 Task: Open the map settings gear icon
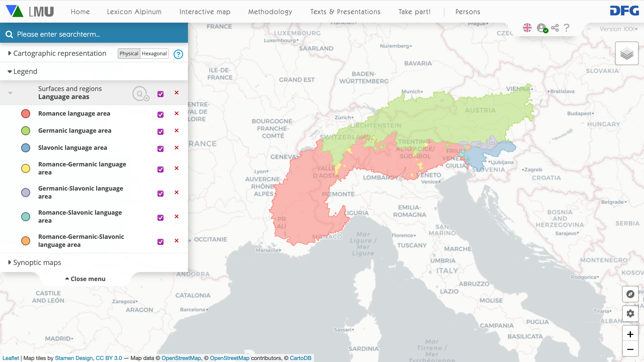[630, 313]
